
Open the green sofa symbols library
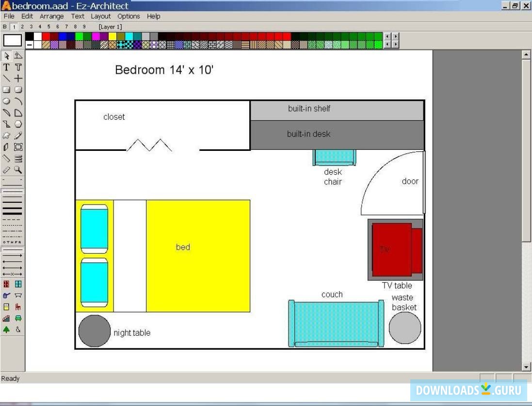[18, 318]
